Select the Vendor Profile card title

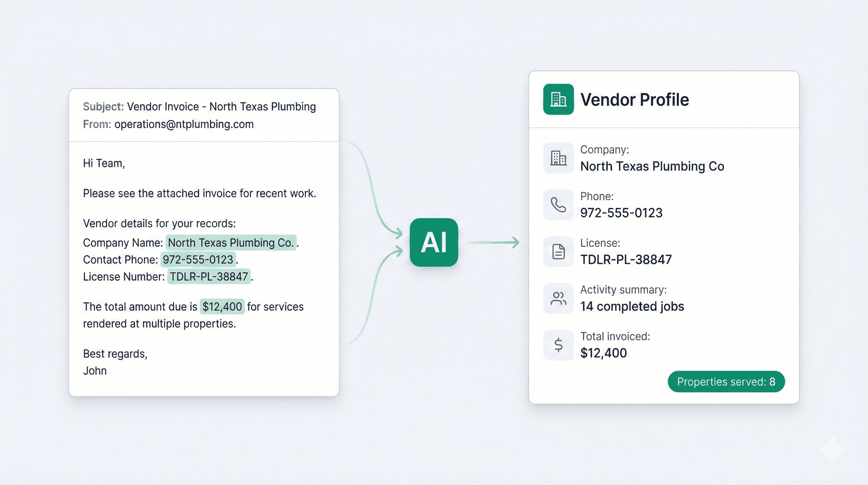635,99
